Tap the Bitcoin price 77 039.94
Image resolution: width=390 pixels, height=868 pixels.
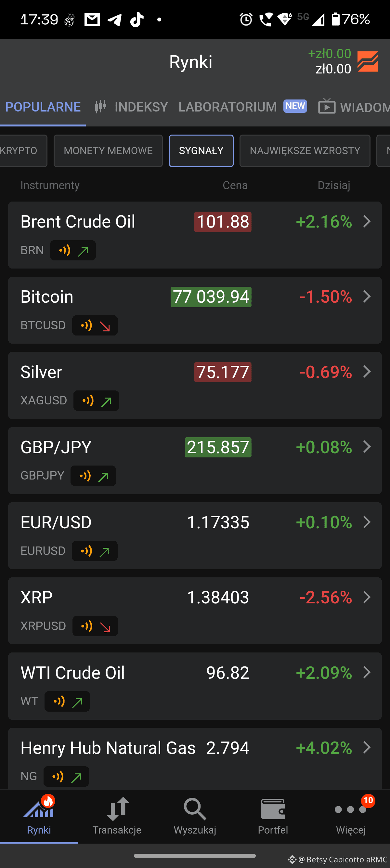211,297
